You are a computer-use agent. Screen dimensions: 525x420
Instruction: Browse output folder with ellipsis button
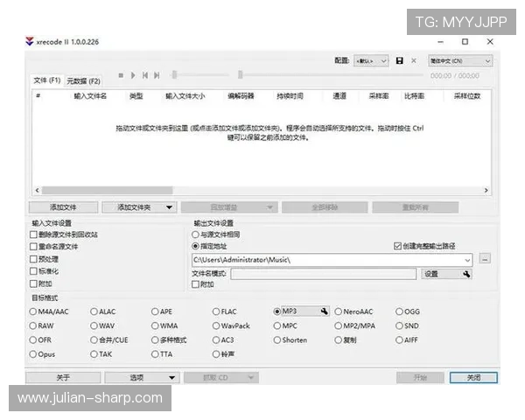tap(485, 259)
